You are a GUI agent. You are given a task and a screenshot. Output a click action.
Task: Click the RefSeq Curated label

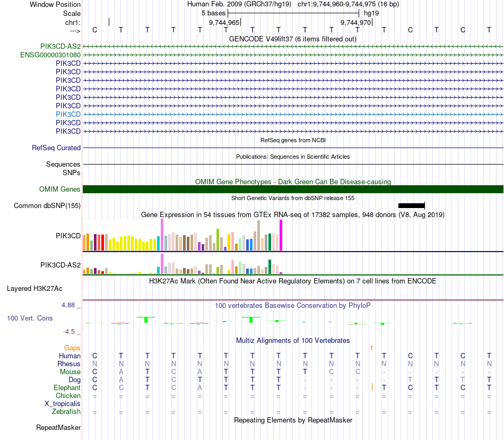click(x=56, y=148)
